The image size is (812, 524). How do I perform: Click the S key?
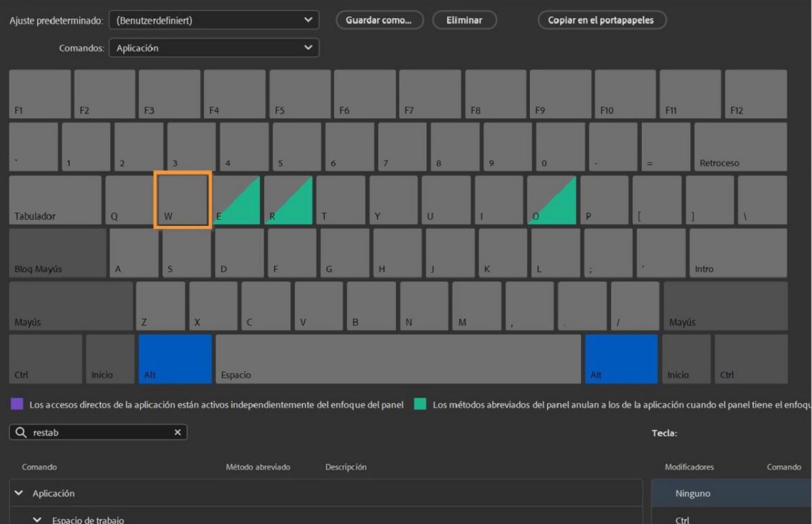[x=187, y=253]
